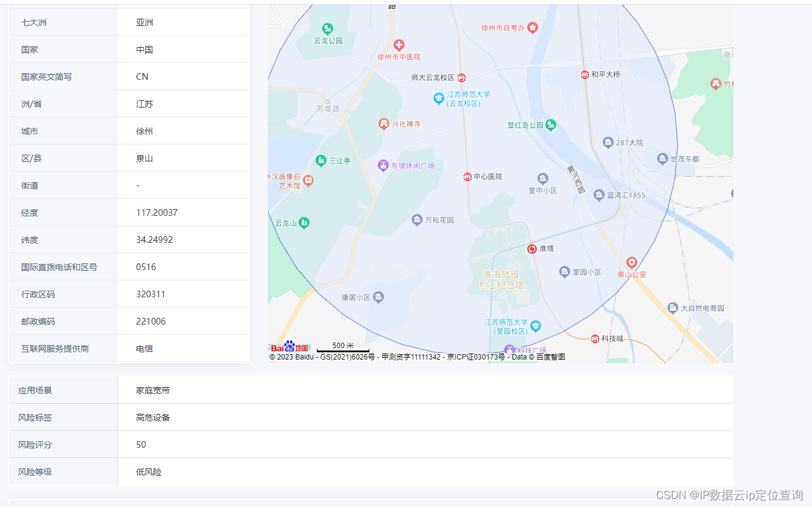Screen dimensions: 812x507
Task: Click the map copyright text line
Action: (x=417, y=357)
